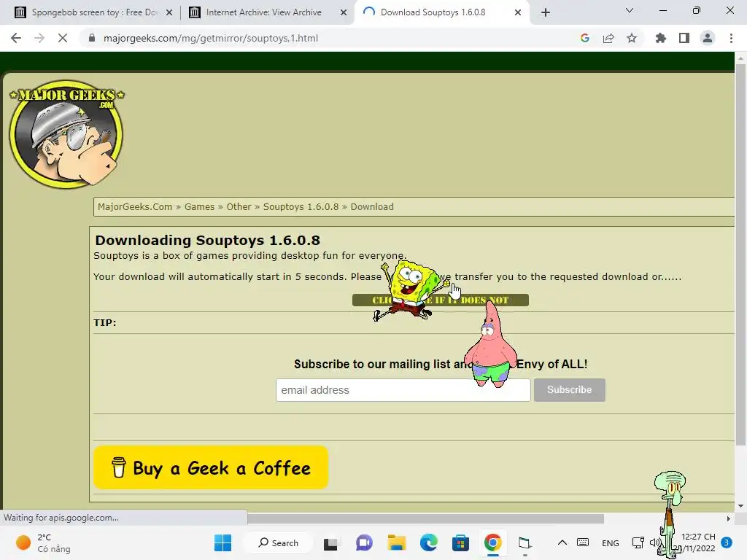
Task: Click the address bar URL
Action: coord(211,38)
